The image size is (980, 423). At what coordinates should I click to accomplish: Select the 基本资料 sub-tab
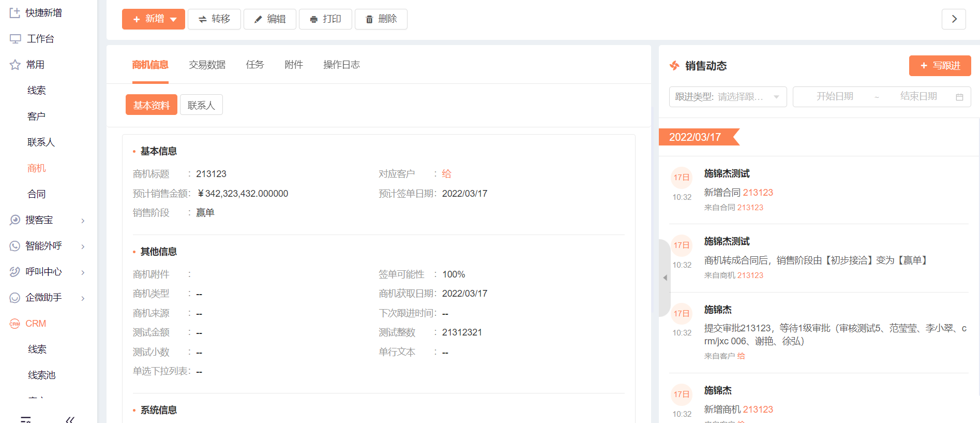tap(152, 105)
